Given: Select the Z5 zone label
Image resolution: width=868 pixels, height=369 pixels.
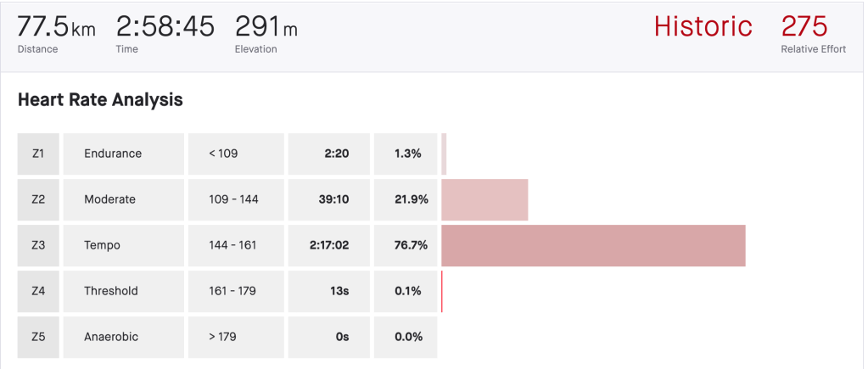Looking at the screenshot, I should (38, 337).
